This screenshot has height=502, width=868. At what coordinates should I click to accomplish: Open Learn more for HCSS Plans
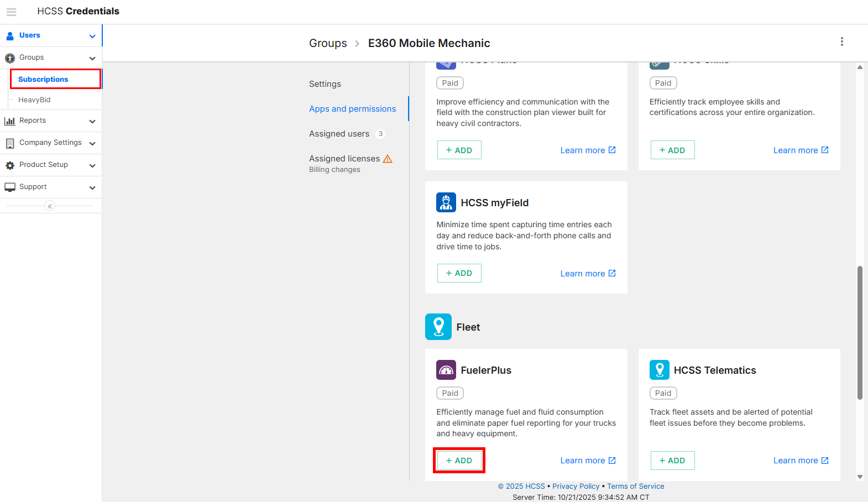click(x=588, y=150)
